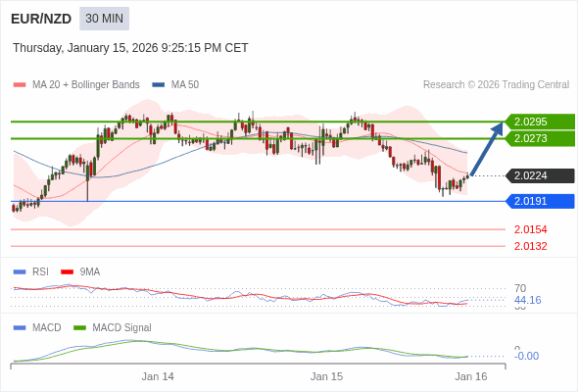This screenshot has width=578, height=392.
Task: Click the date line 'Thursday, January 15, 2026 9:25:15 PM CET'
Action: pyautogui.click(x=130, y=48)
